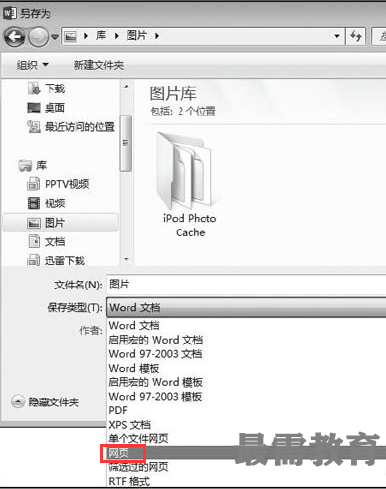This screenshot has width=386, height=489.
Task: Click the 视频 library icon
Action: click(x=34, y=203)
